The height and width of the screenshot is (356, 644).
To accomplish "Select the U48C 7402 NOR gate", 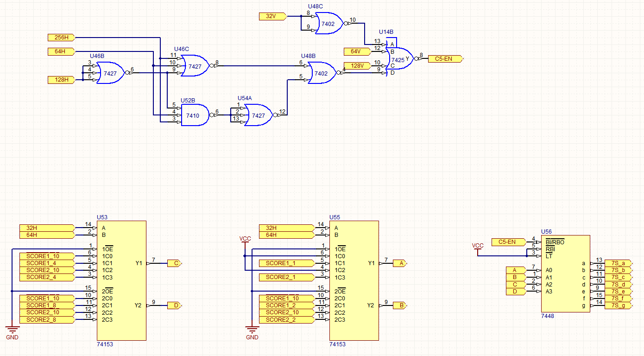I will pyautogui.click(x=329, y=24).
